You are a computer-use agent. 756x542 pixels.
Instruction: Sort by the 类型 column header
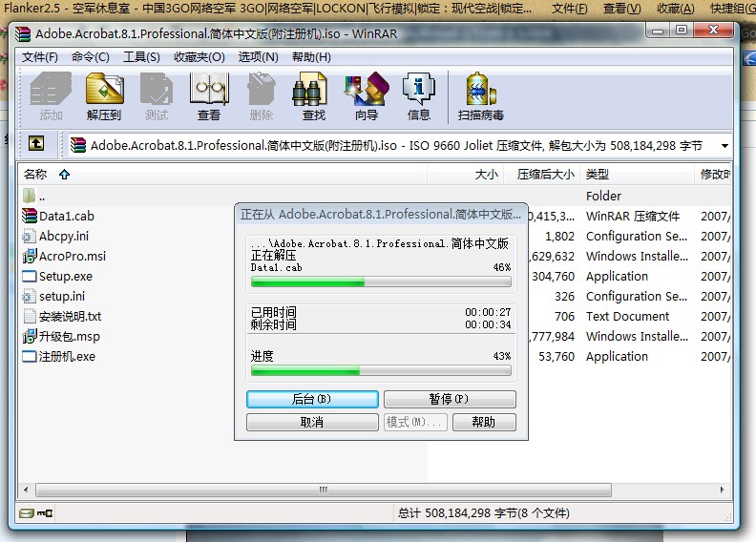(598, 175)
